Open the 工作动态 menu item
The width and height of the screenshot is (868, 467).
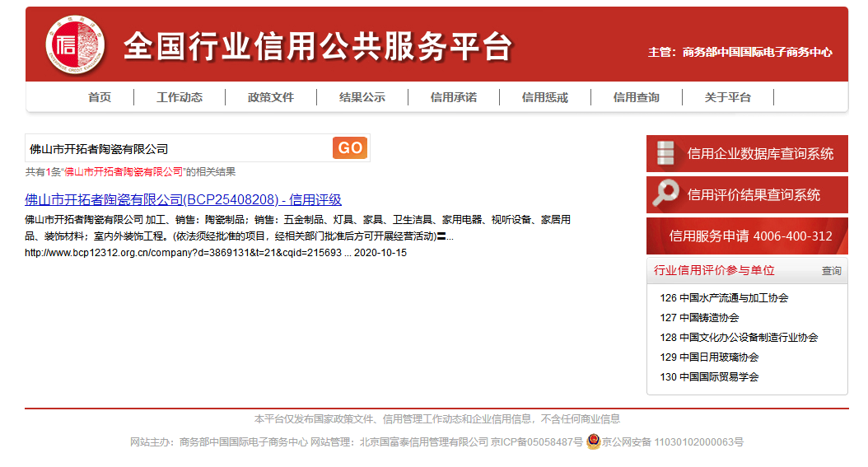pos(180,97)
